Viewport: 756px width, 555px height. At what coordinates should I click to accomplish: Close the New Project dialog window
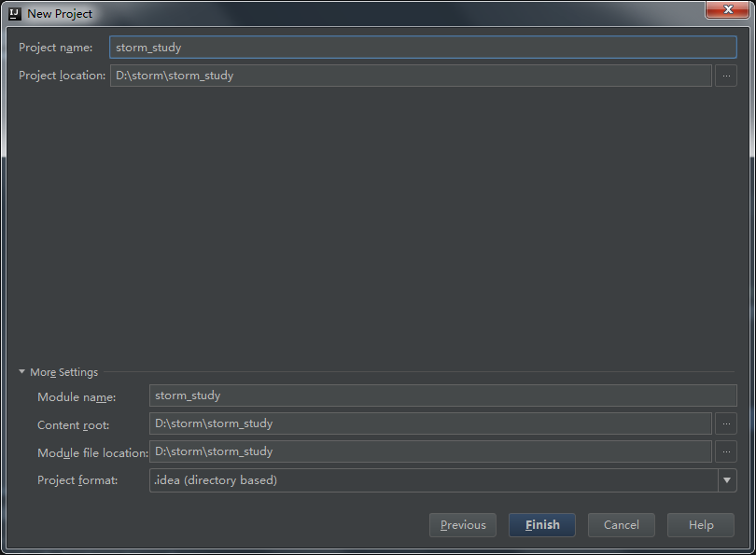click(728, 9)
